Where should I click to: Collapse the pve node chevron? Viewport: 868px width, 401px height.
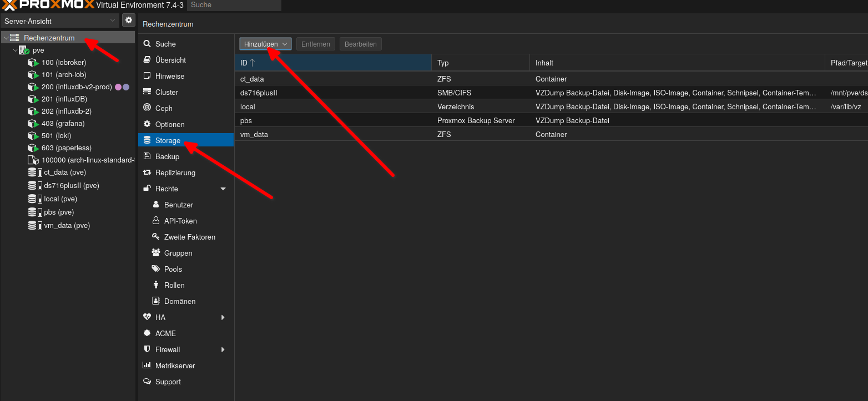(15, 50)
